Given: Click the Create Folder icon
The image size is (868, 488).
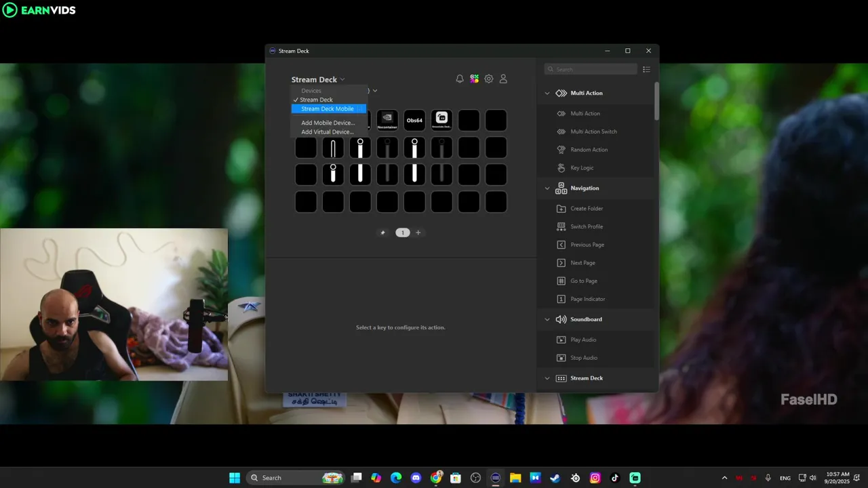Looking at the screenshot, I should pyautogui.click(x=561, y=209).
